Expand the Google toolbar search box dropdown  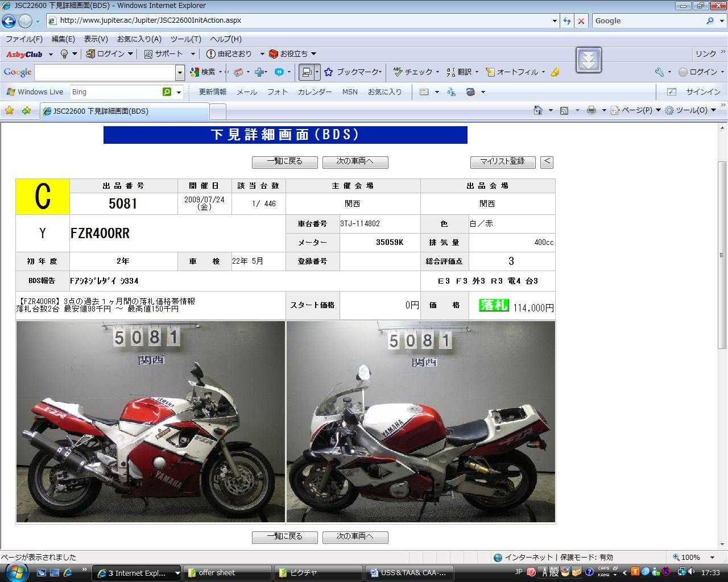point(180,72)
